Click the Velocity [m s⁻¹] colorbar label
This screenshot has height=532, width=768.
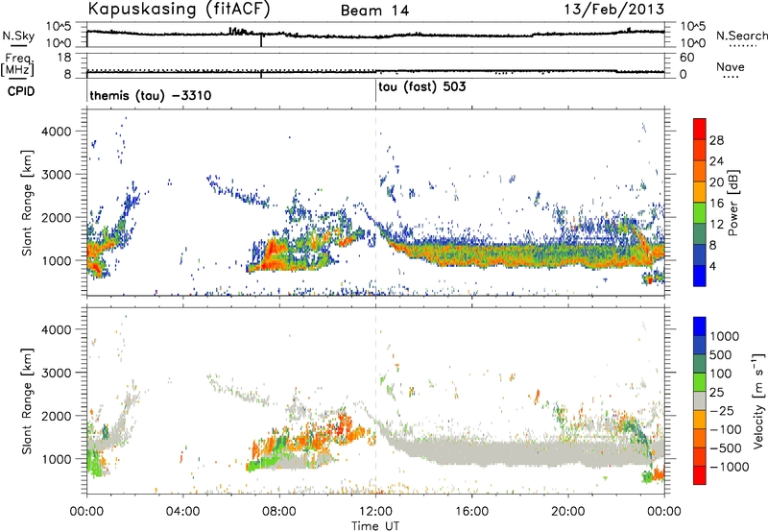pyautogui.click(x=758, y=400)
